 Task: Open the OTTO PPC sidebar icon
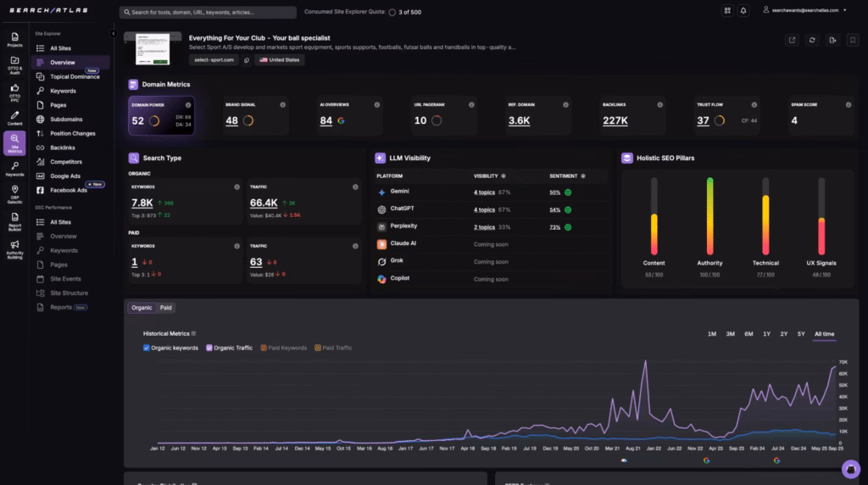[x=14, y=91]
